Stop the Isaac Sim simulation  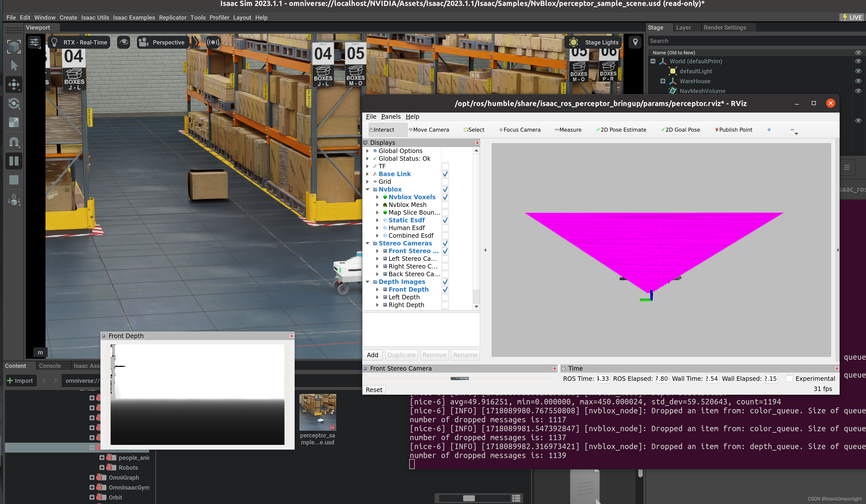[14, 180]
